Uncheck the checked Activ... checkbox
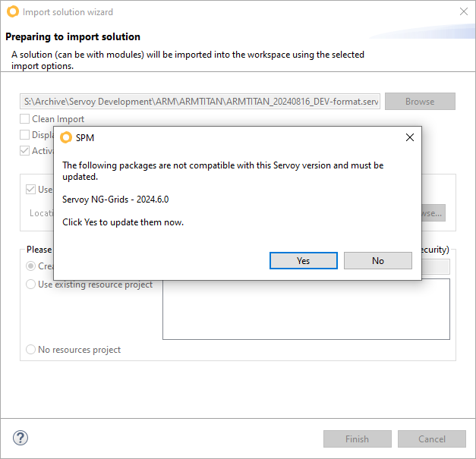The image size is (476, 459). click(x=25, y=150)
